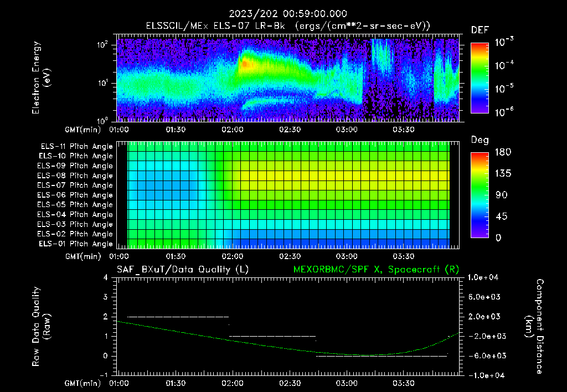This screenshot has height=392, width=567.
Task: Select the ELS-01 Pitch Angle row label
Action: coord(76,244)
